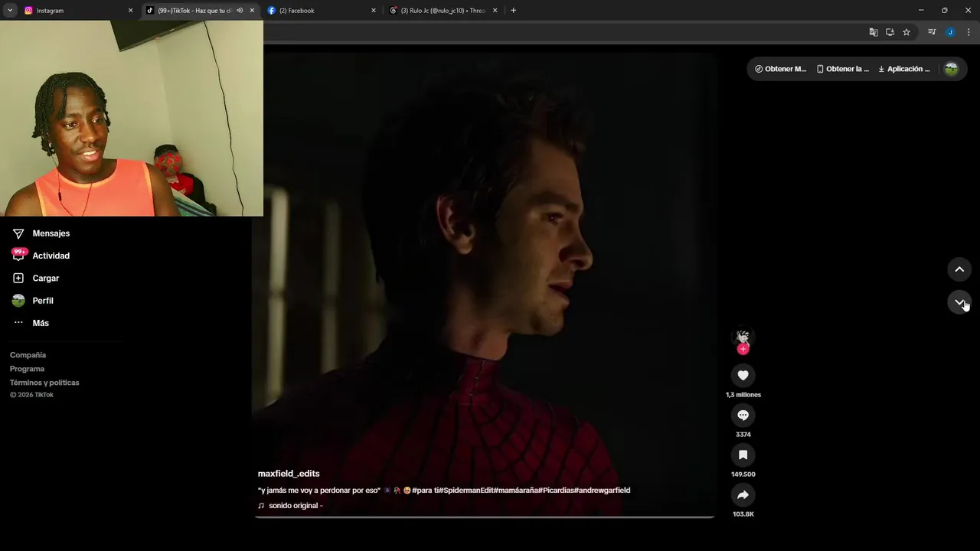
Task: Expand the Programa footer section
Action: click(x=27, y=369)
